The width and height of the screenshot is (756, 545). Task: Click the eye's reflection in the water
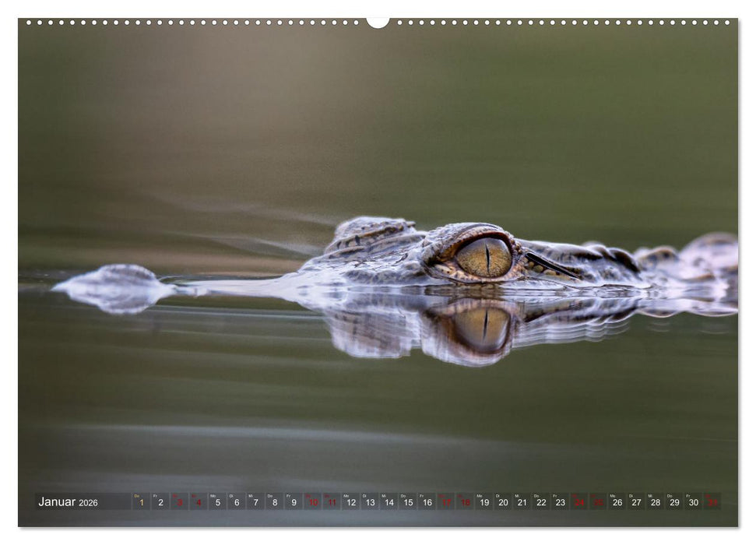(482, 327)
